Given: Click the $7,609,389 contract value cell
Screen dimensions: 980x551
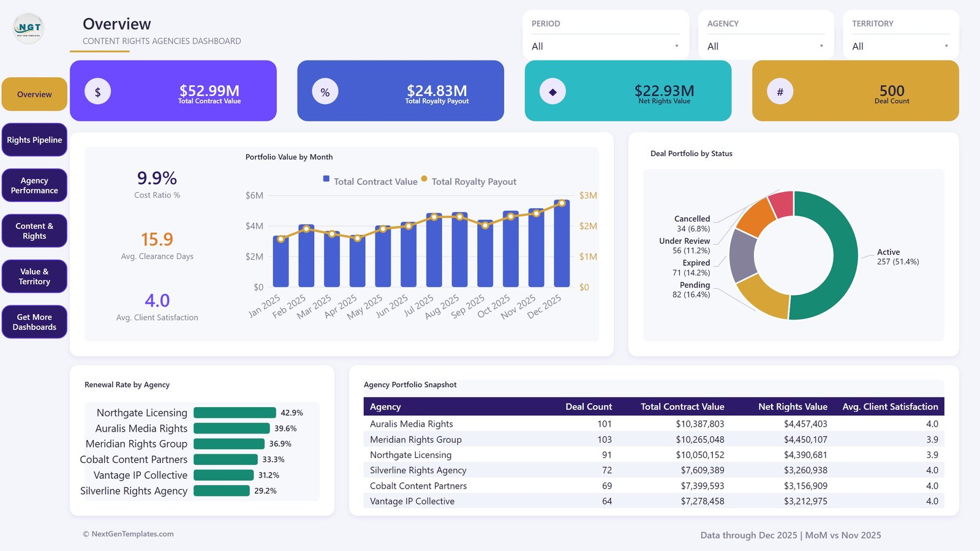Looking at the screenshot, I should [x=703, y=470].
